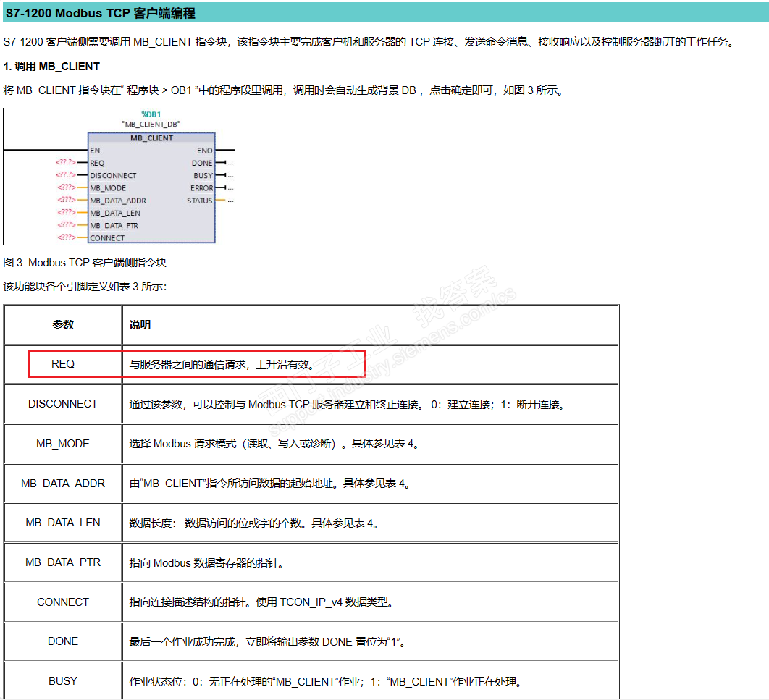Viewport: 769px width, 700px height.
Task: Click the MB_DATA_ADDR description about 起始地址
Action: [x=270, y=484]
